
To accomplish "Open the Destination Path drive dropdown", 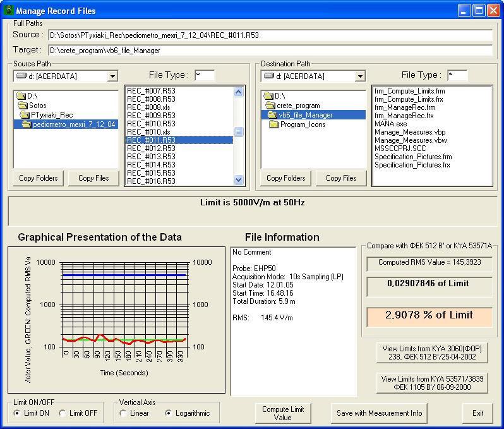I will tap(361, 76).
